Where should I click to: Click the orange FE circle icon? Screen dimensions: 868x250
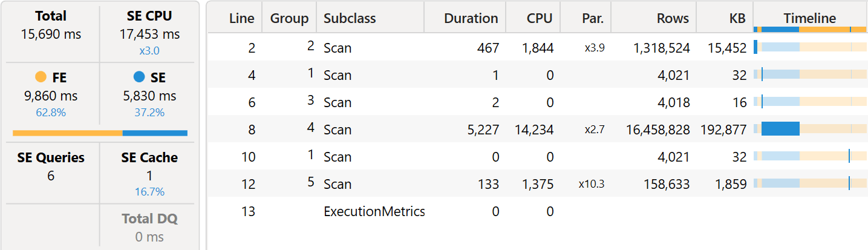[41, 77]
